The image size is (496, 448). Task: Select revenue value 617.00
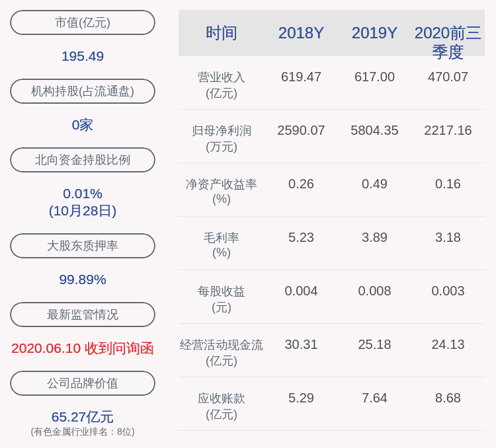pos(374,77)
